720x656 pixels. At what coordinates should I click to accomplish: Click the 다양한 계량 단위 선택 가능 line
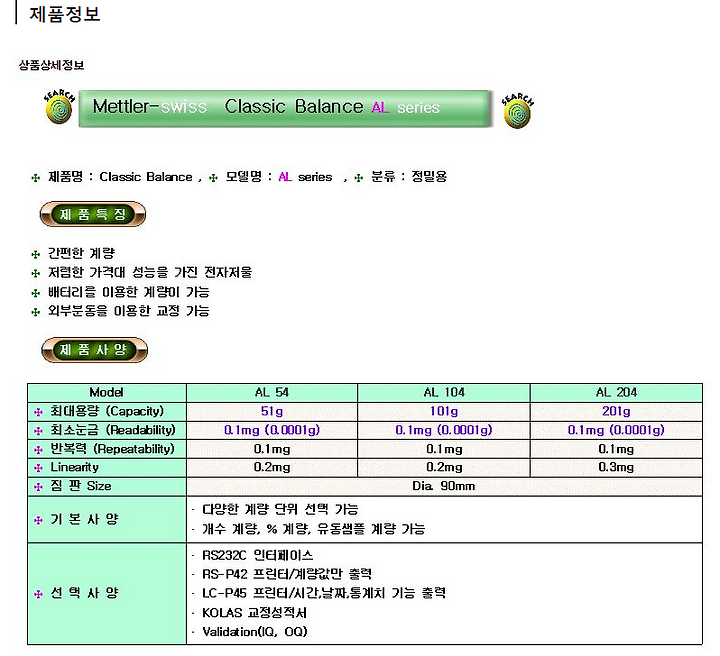280,510
